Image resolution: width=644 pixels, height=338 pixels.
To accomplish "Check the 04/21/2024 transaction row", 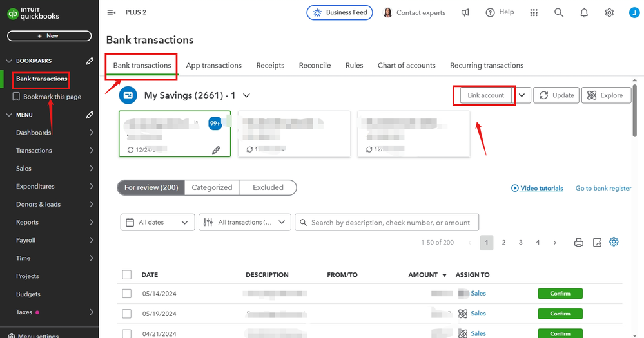I will click(x=126, y=333).
